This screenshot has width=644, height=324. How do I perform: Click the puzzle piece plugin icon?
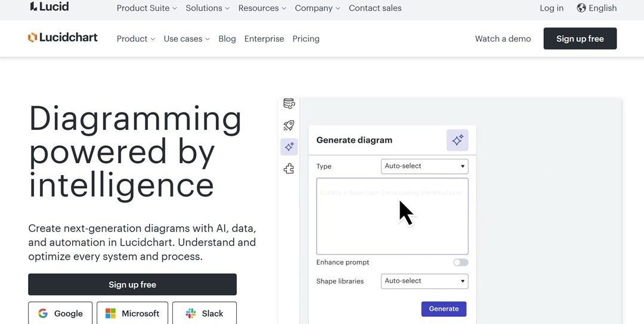point(289,169)
